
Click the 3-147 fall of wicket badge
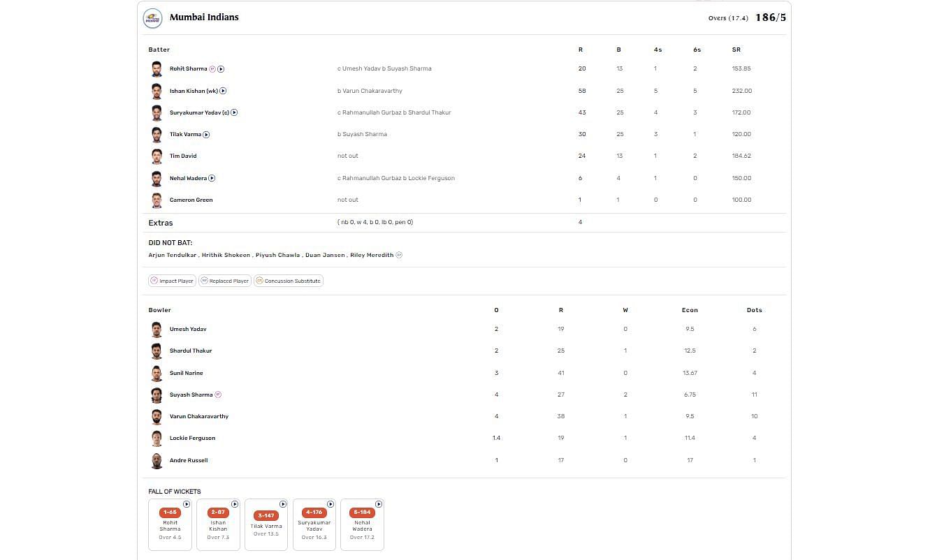(266, 516)
